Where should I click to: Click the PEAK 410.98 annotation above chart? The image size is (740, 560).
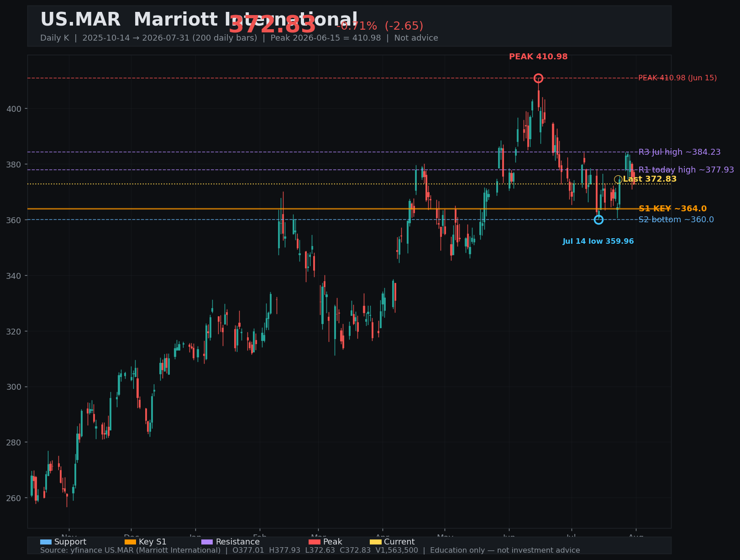click(538, 57)
